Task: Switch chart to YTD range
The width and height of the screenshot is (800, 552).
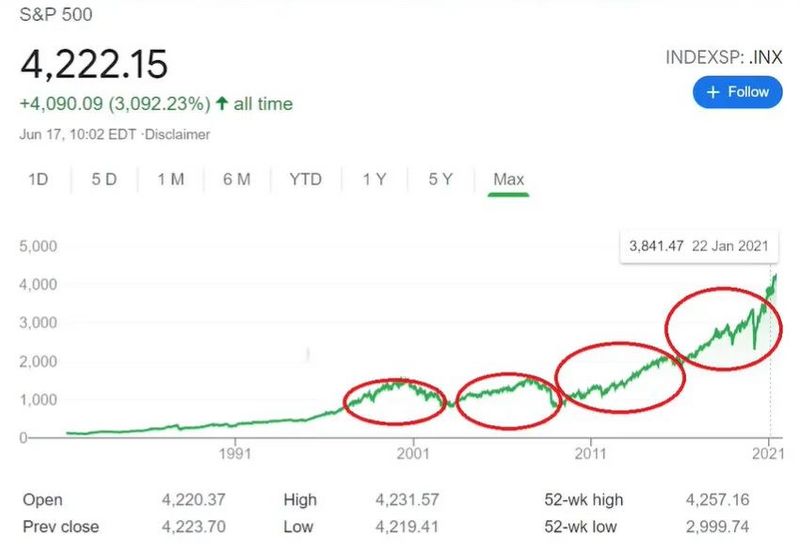Action: (x=306, y=179)
